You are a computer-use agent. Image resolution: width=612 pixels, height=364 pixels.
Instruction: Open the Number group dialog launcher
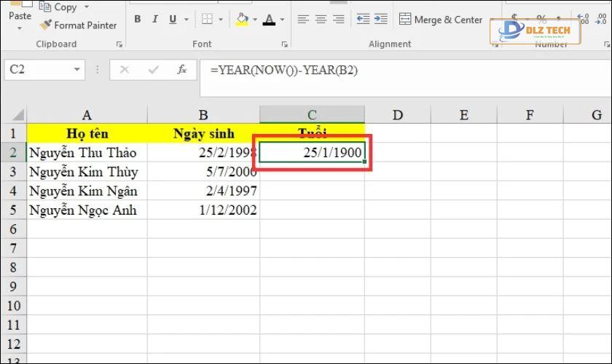[607, 44]
